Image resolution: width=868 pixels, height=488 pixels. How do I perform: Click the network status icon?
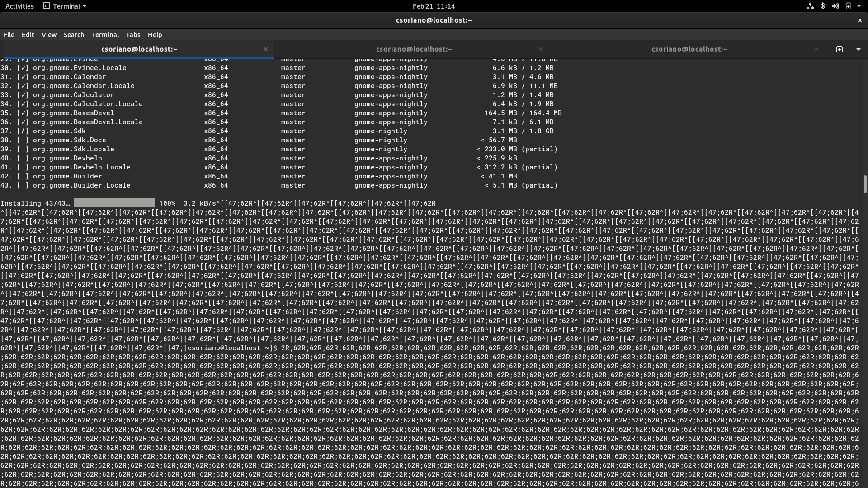tap(810, 6)
